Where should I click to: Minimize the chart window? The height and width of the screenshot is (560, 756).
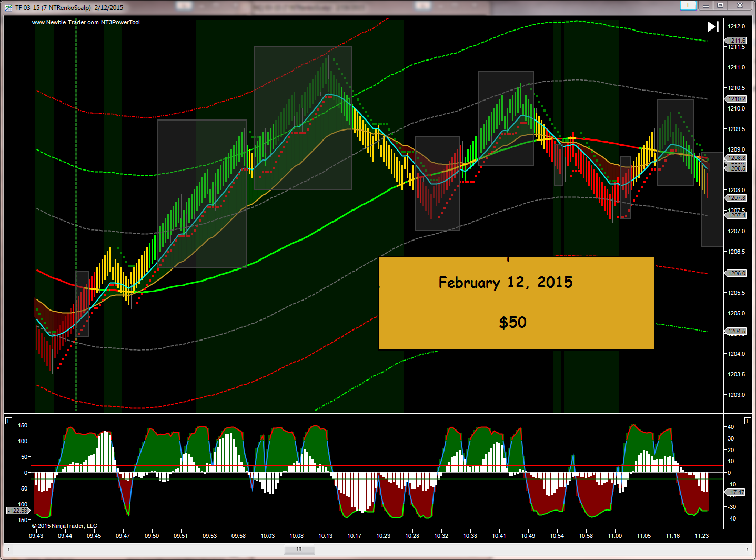(x=706, y=6)
